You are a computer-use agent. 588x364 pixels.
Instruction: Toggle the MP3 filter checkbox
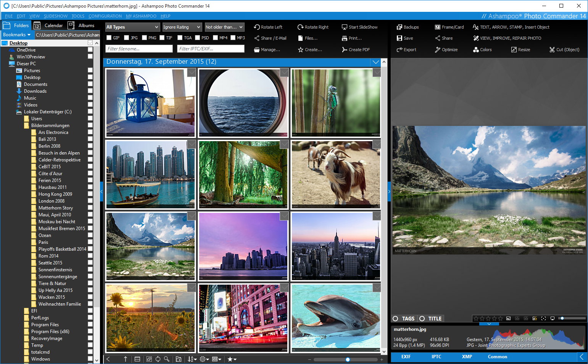point(233,38)
